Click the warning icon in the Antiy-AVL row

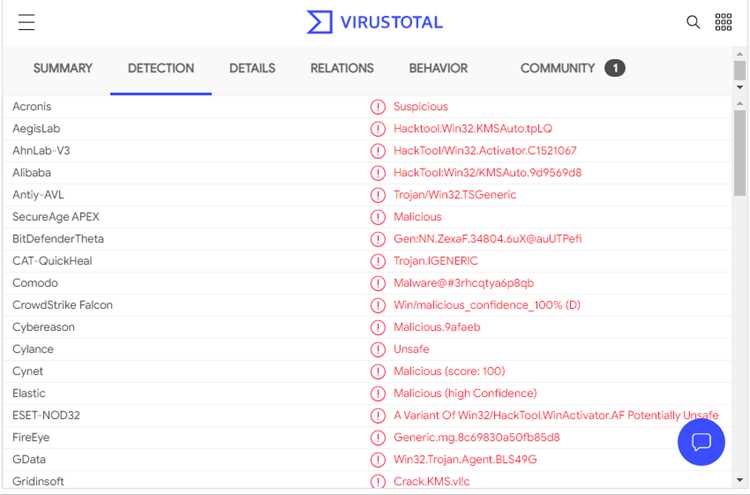coord(378,195)
